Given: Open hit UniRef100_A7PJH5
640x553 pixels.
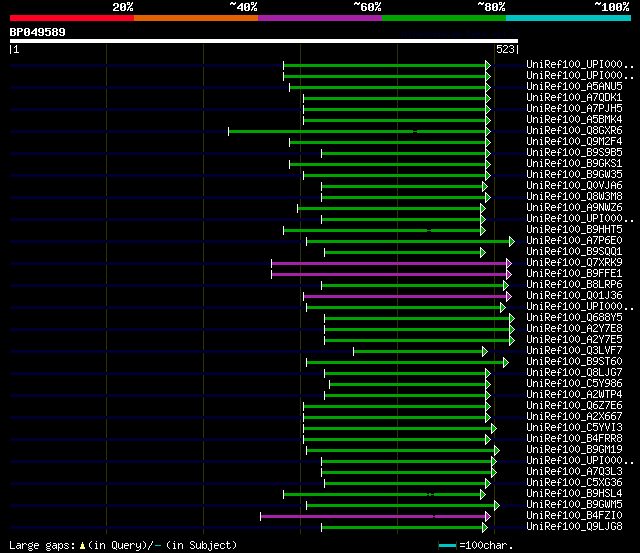Looking at the screenshot, I should click(574, 109).
